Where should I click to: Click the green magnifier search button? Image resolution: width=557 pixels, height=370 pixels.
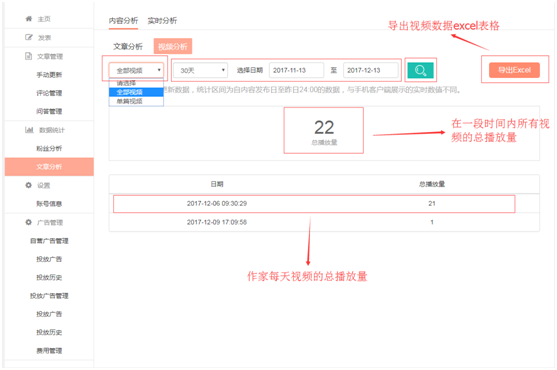click(420, 70)
